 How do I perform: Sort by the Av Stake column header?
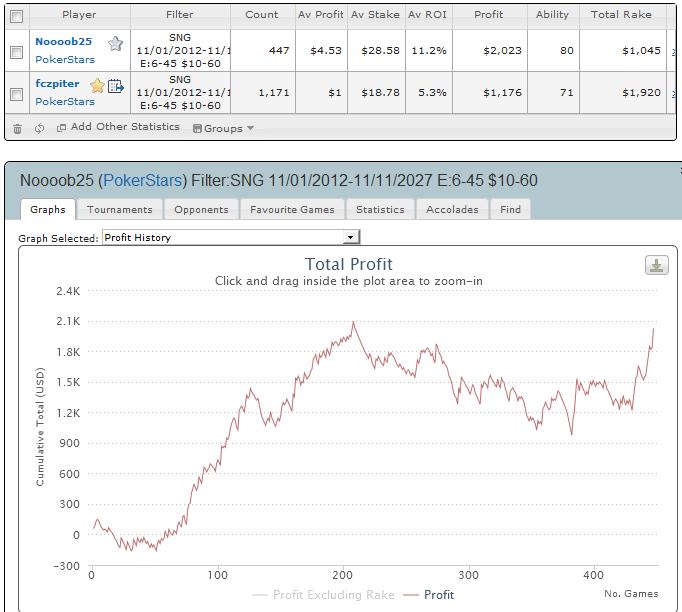pyautogui.click(x=376, y=15)
